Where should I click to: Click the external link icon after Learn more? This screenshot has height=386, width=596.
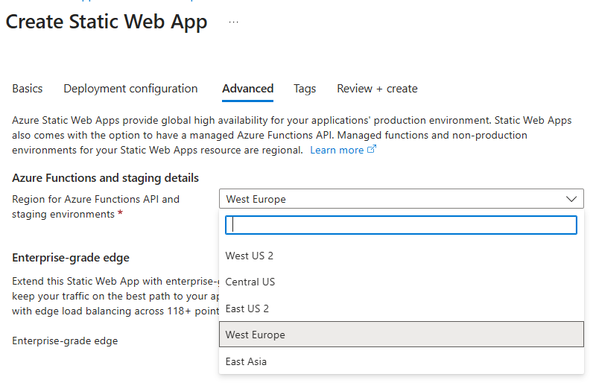(x=371, y=149)
